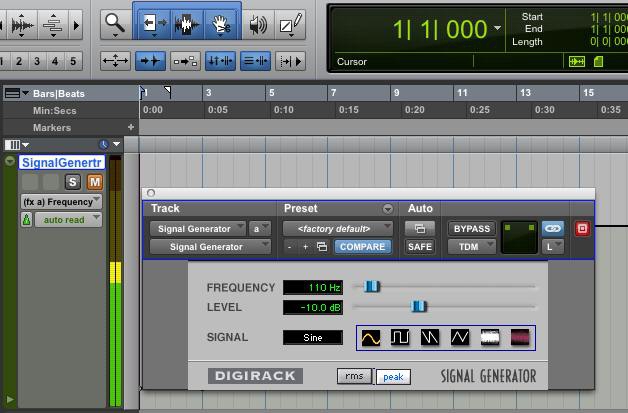Open Preset settings menu round arrow
628x413 pixels.
[x=387, y=209]
